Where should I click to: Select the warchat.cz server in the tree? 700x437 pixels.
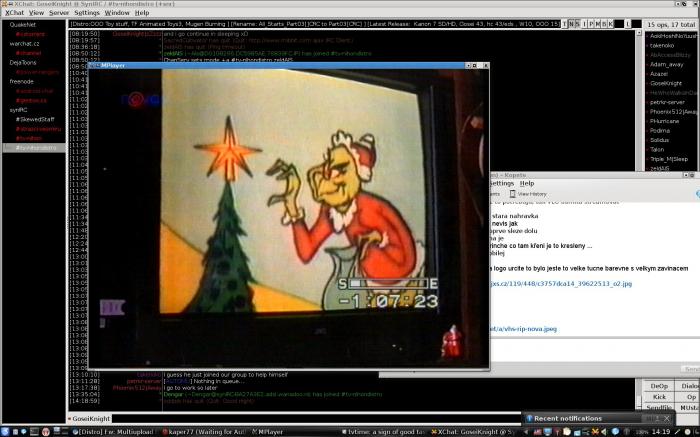[x=24, y=44]
